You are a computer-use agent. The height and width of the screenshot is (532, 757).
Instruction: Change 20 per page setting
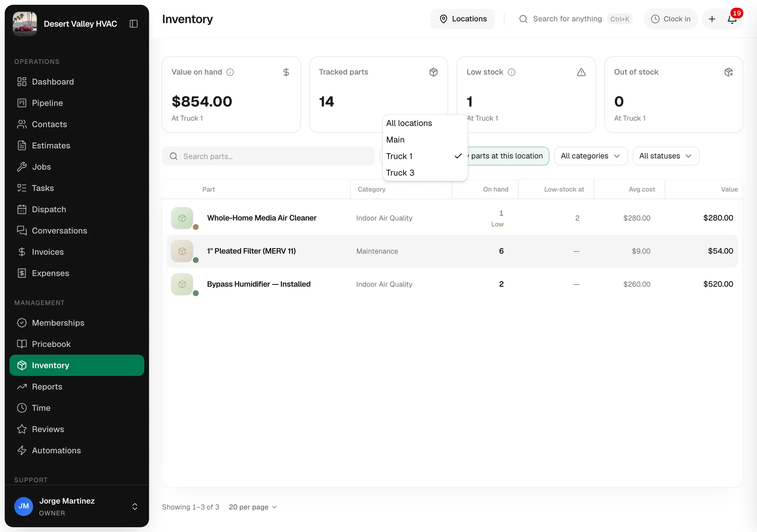(x=253, y=507)
